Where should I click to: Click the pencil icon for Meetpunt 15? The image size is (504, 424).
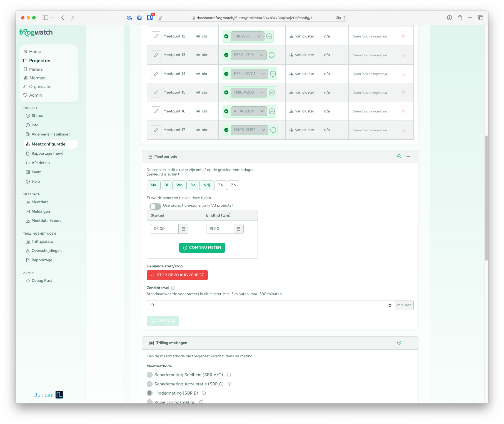point(156,92)
